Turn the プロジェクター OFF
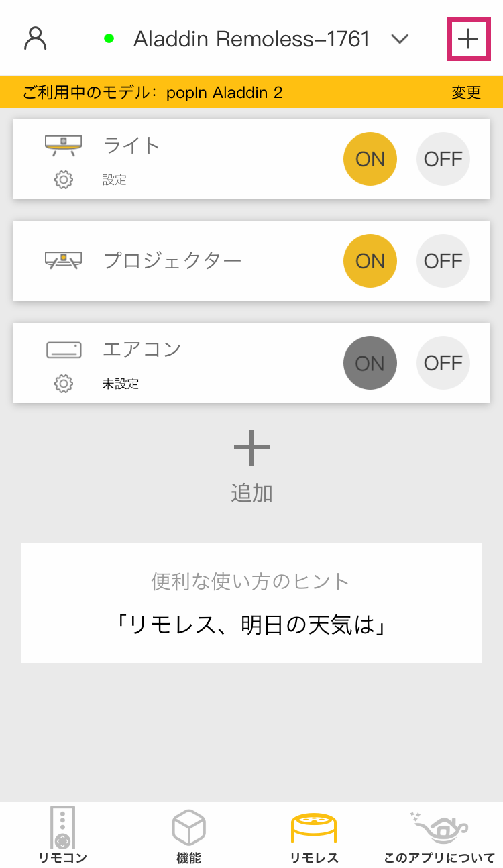This screenshot has width=503, height=868. [x=443, y=261]
